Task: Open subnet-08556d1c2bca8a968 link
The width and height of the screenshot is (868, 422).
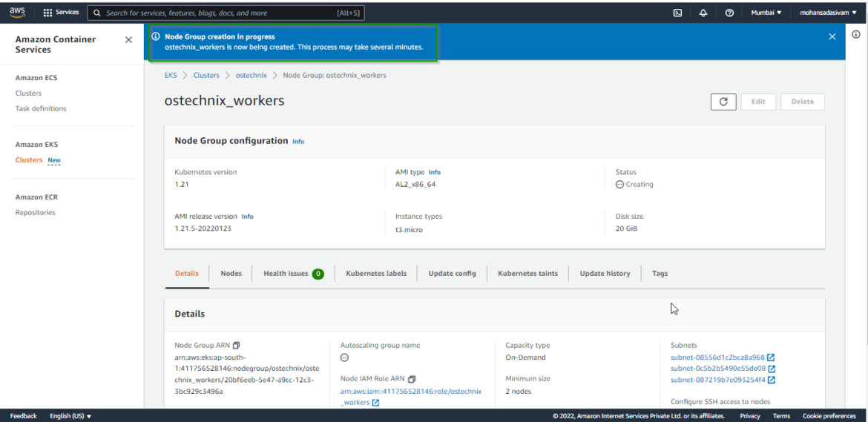Action: coord(717,357)
